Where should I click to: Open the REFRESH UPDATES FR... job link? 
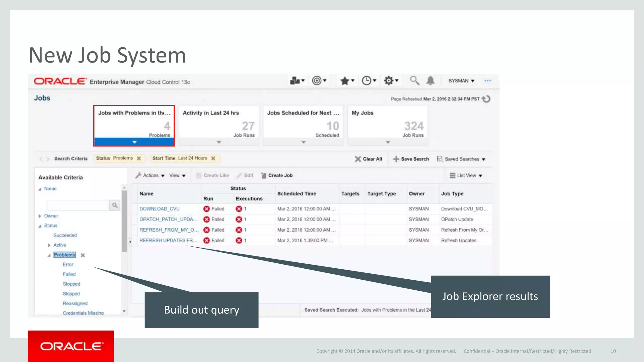pyautogui.click(x=169, y=240)
